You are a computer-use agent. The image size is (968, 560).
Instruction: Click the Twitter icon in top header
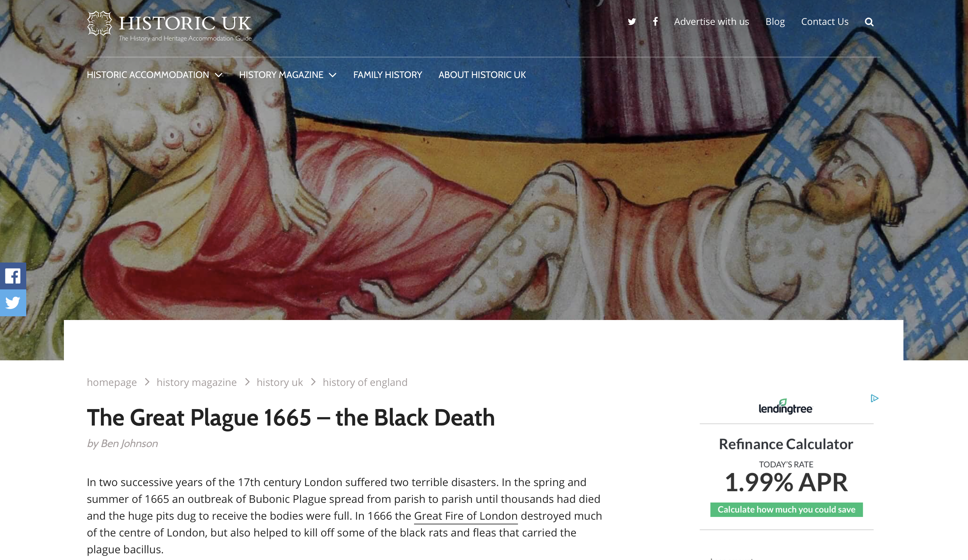point(632,22)
